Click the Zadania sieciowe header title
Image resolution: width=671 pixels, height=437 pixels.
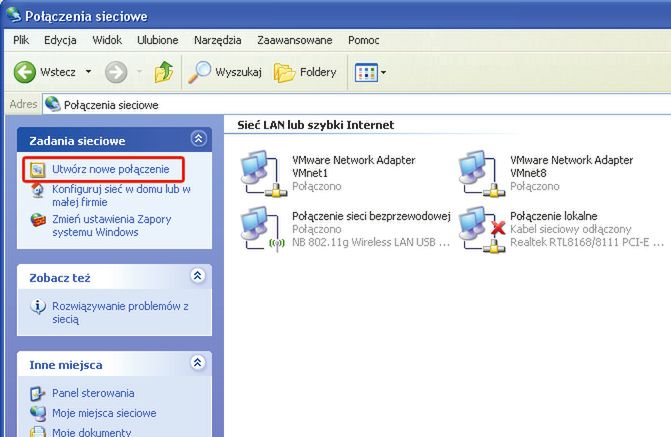click(77, 141)
